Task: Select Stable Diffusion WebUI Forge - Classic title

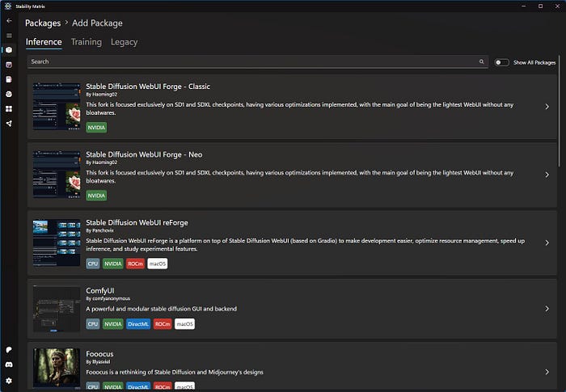Action: 148,86
